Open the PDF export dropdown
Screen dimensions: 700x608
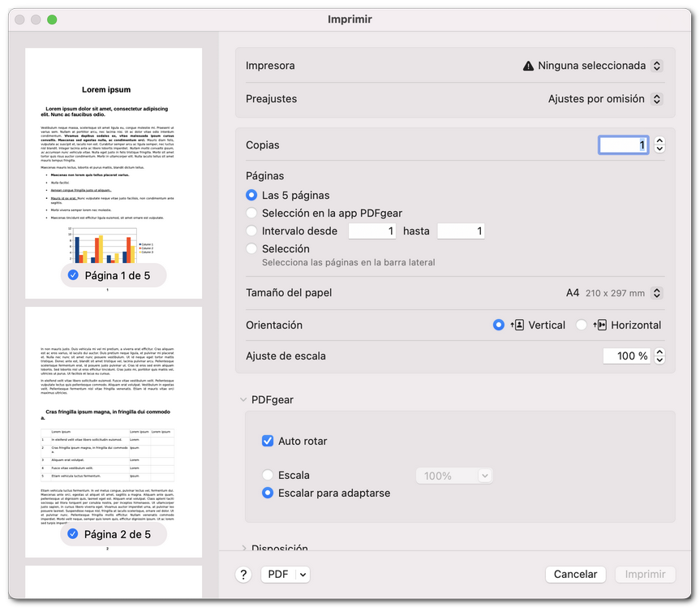tap(285, 574)
